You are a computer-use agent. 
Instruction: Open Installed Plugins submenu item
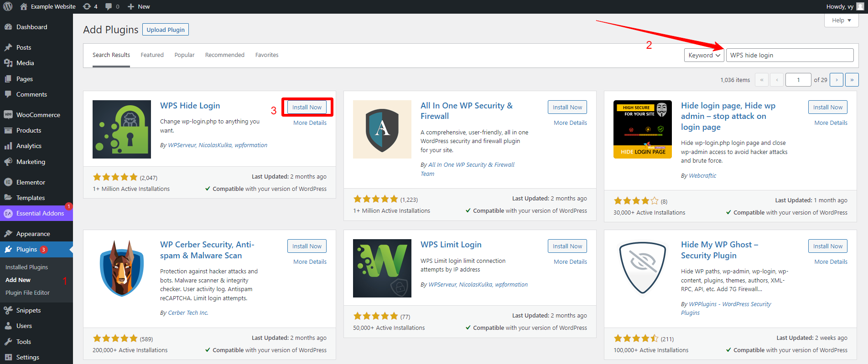click(26, 267)
